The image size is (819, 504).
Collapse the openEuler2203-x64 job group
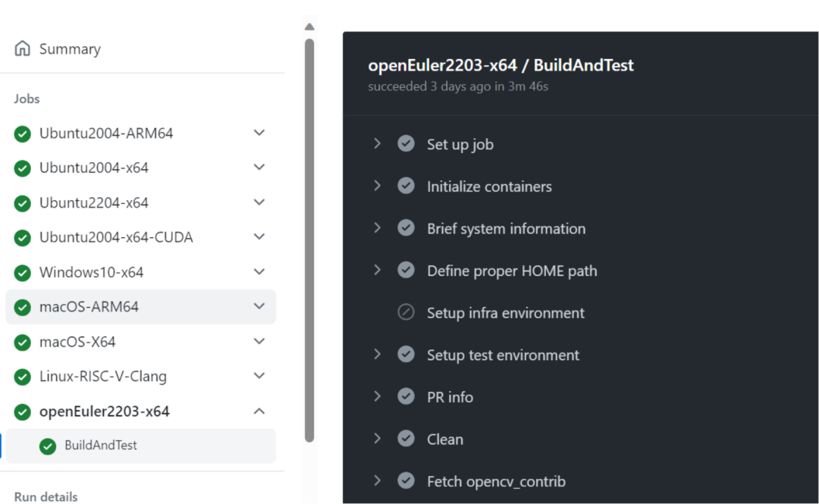tap(259, 412)
